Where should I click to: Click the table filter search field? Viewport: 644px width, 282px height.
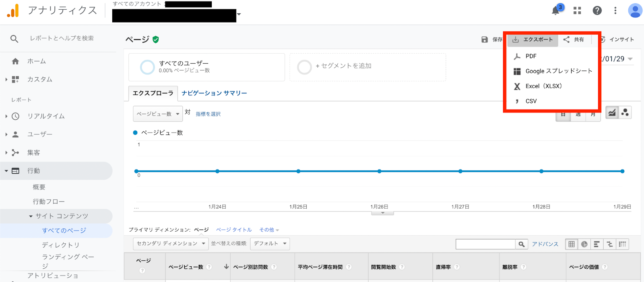[485, 244]
